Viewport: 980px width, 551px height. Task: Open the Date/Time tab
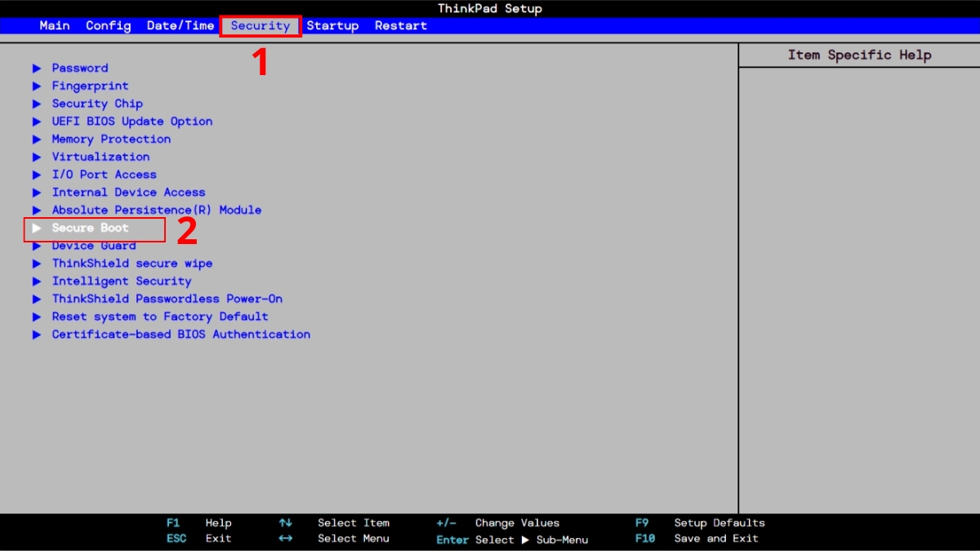pos(180,25)
